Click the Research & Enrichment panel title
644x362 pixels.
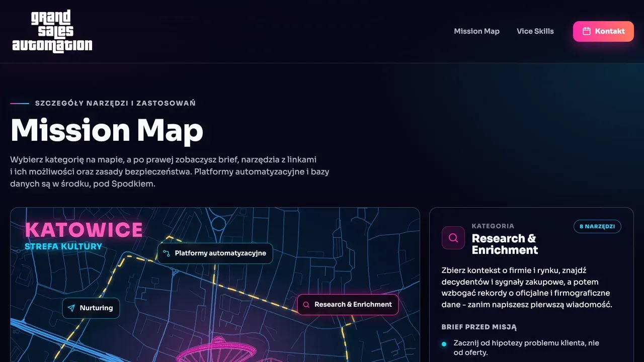[x=505, y=244]
